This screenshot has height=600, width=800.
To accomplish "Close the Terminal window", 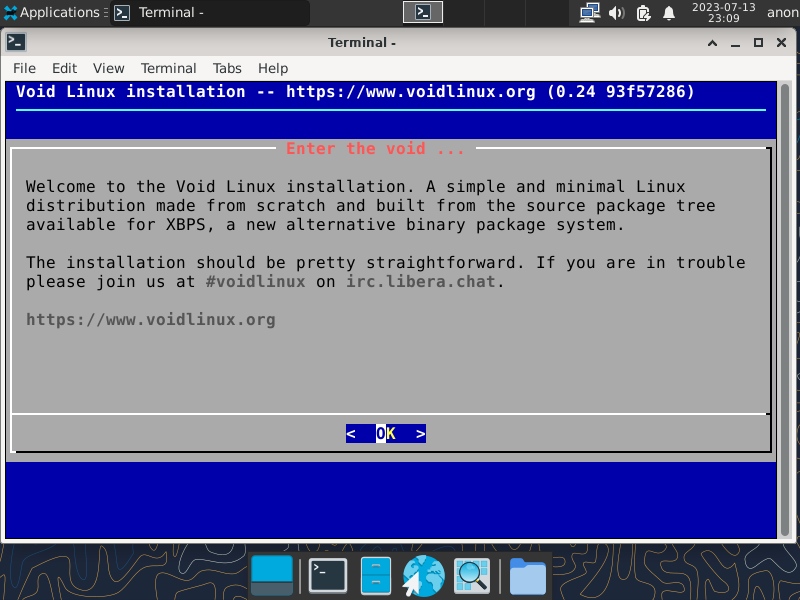I will (781, 43).
